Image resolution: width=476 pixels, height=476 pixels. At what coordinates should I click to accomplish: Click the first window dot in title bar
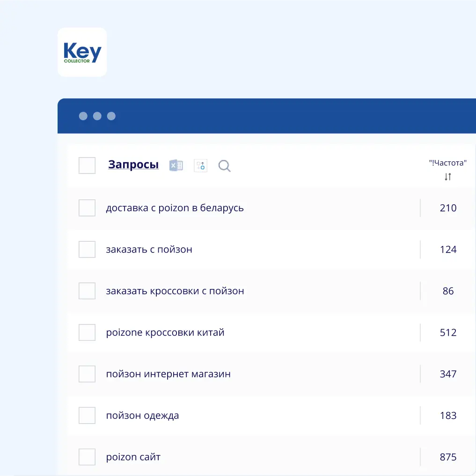[x=82, y=115]
